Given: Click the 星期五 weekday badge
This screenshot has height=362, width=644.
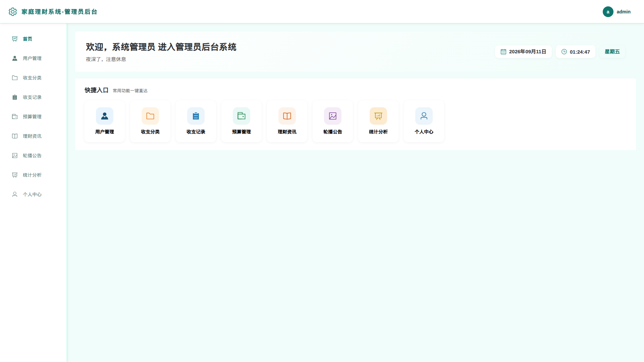Looking at the screenshot, I should coord(612,52).
